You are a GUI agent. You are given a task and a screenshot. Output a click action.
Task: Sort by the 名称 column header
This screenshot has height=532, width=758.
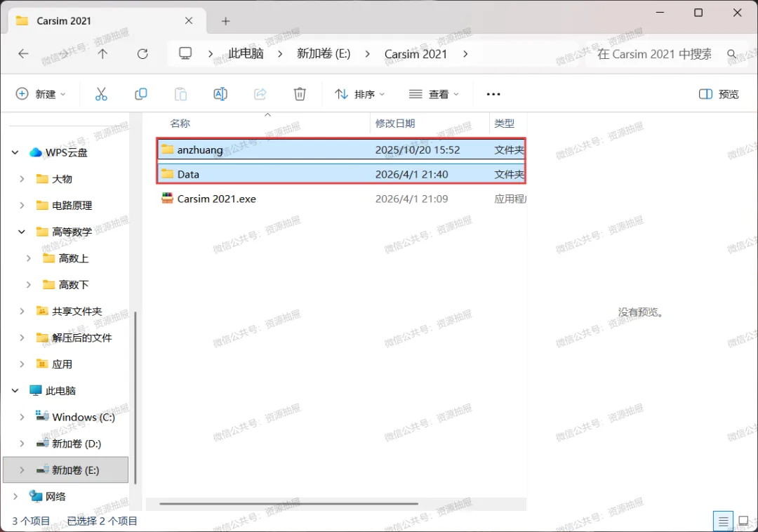[x=180, y=124]
